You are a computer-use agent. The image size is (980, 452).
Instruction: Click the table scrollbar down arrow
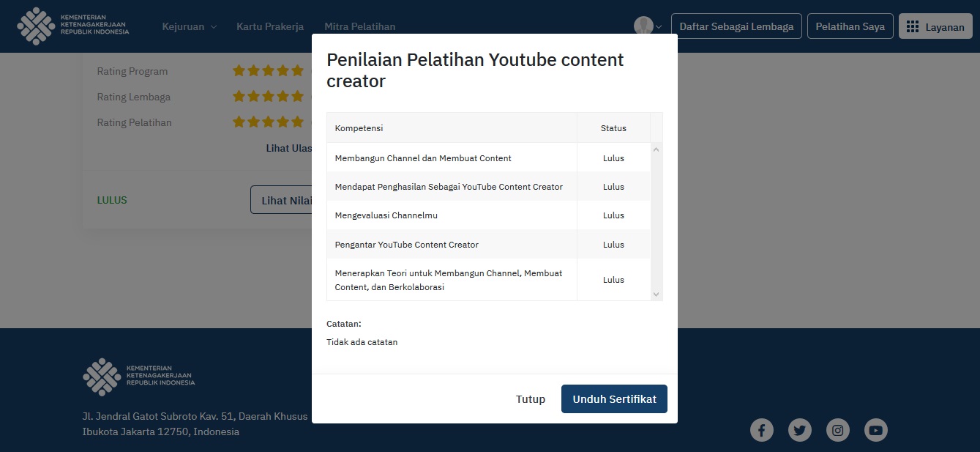pos(656,294)
